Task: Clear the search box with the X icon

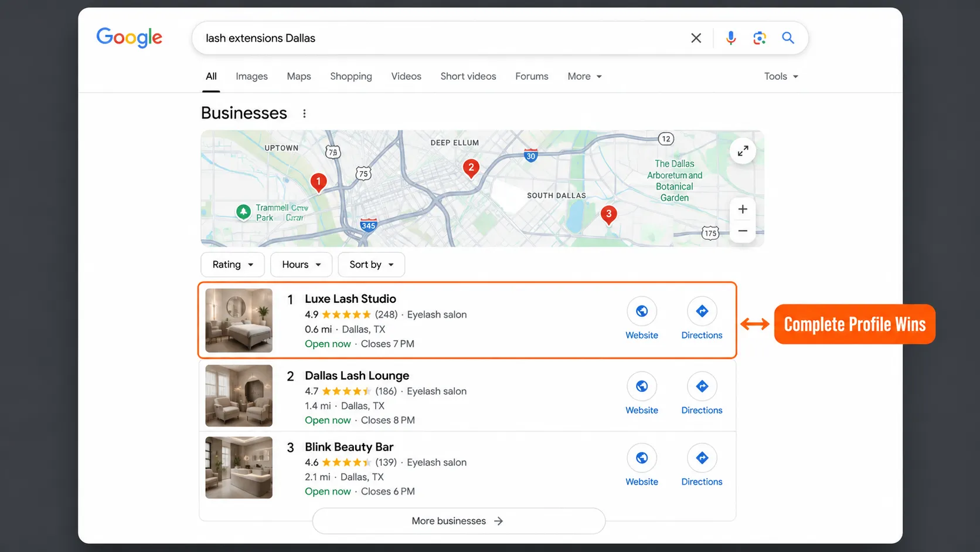Action: click(696, 38)
